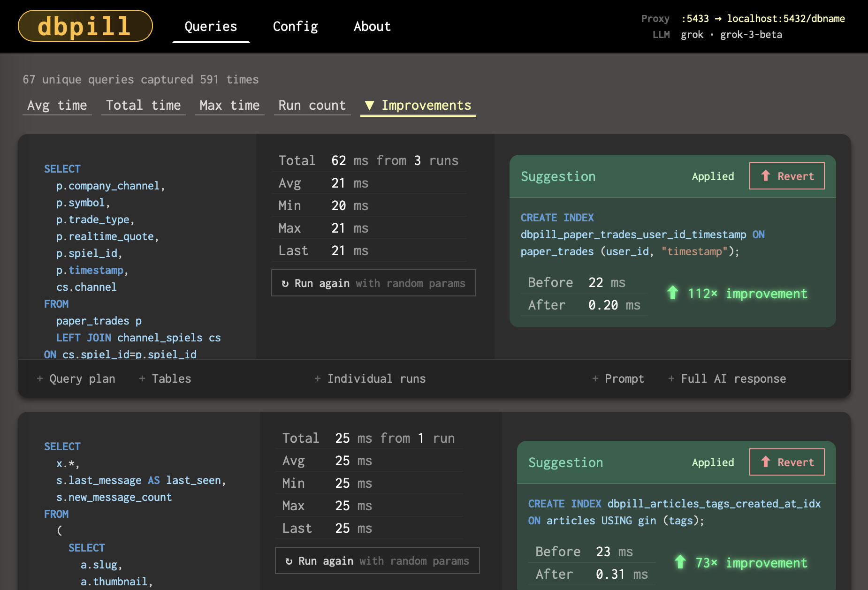Click the Before 23 ms value
This screenshot has width=868, height=590.
pos(614,552)
